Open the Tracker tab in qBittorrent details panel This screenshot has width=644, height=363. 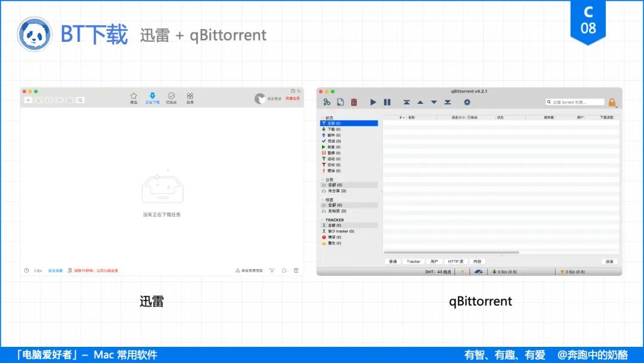(x=414, y=262)
